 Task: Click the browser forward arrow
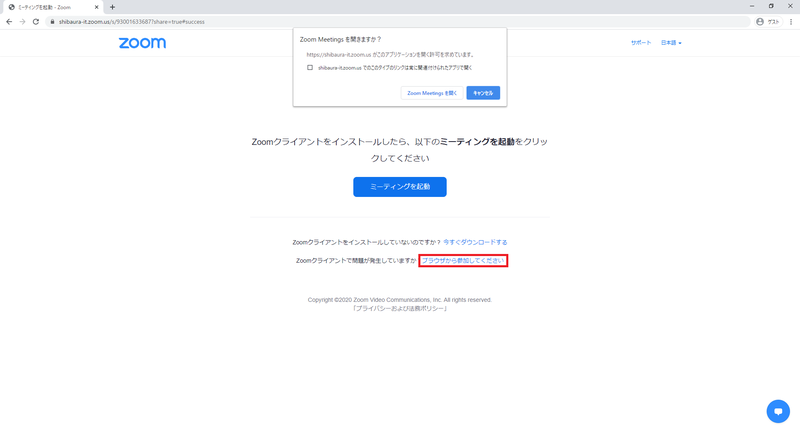click(x=22, y=22)
